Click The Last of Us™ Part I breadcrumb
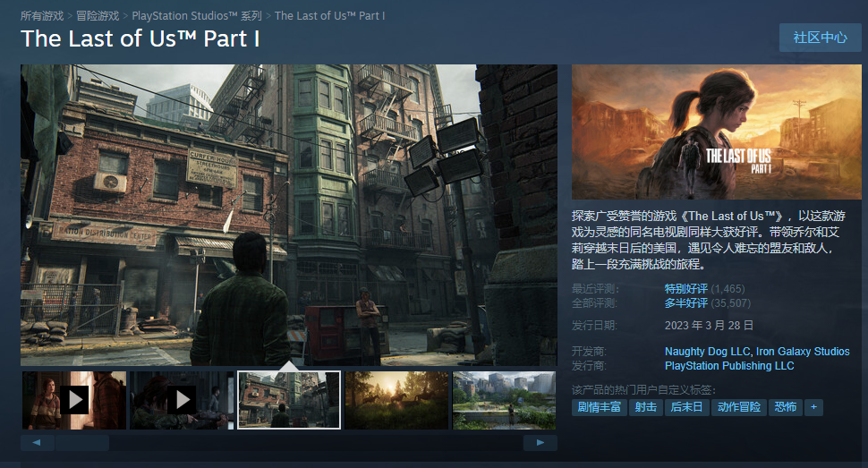Viewport: 868px width, 468px height. tap(330, 16)
